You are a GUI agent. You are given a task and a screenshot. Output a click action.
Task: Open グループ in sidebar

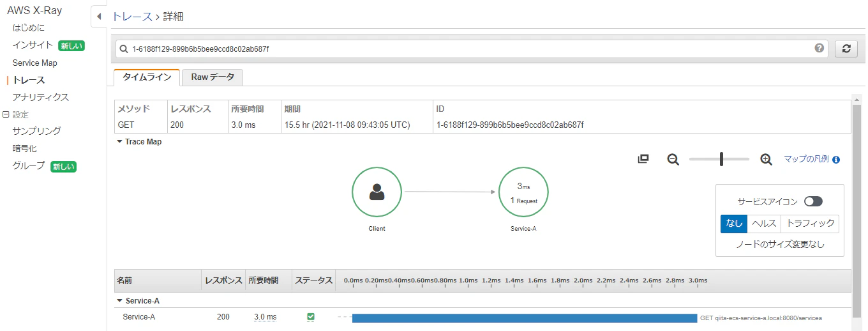pyautogui.click(x=29, y=166)
